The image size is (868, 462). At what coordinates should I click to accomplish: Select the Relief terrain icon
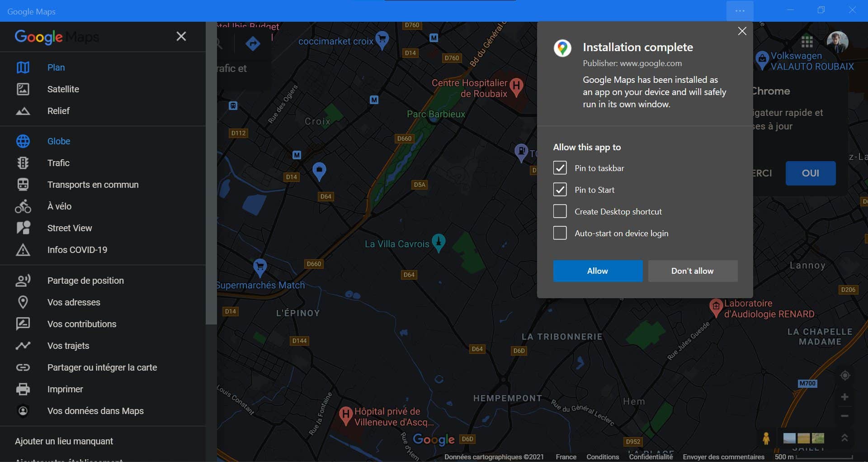23,111
